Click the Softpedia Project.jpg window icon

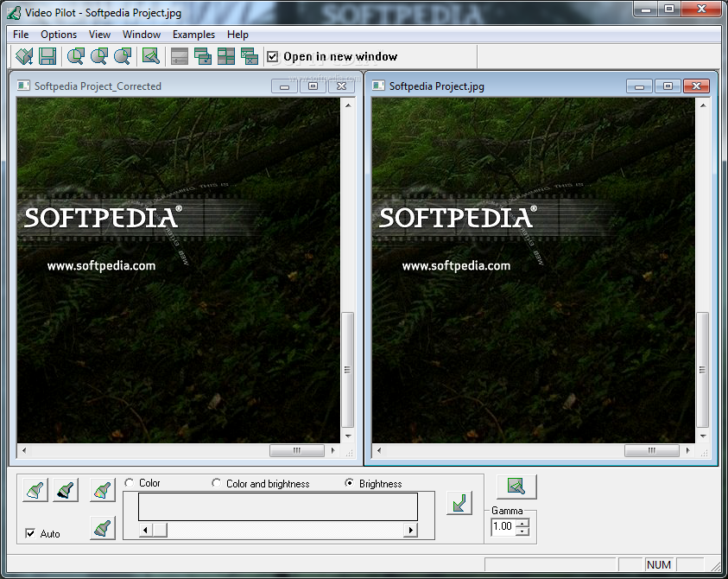(378, 86)
